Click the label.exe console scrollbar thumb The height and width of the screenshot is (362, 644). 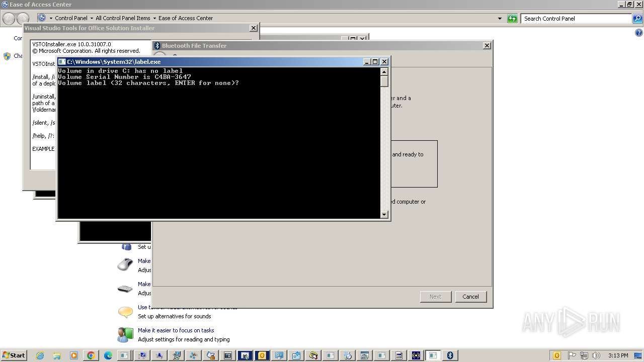pos(384,81)
